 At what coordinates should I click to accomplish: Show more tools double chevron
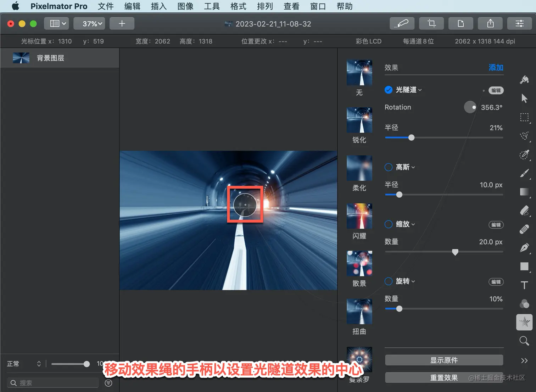point(524,360)
